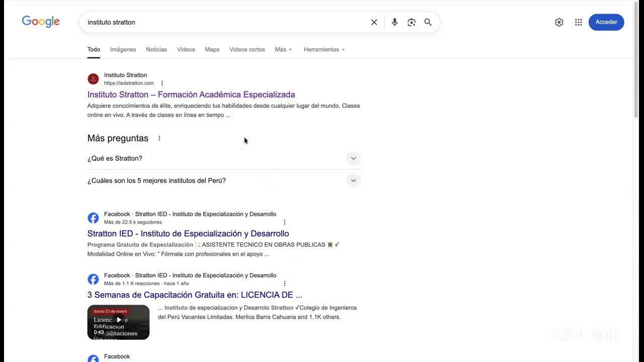Switch to the Imágenes tab
Viewport: 644px width, 362px height.
click(x=123, y=49)
